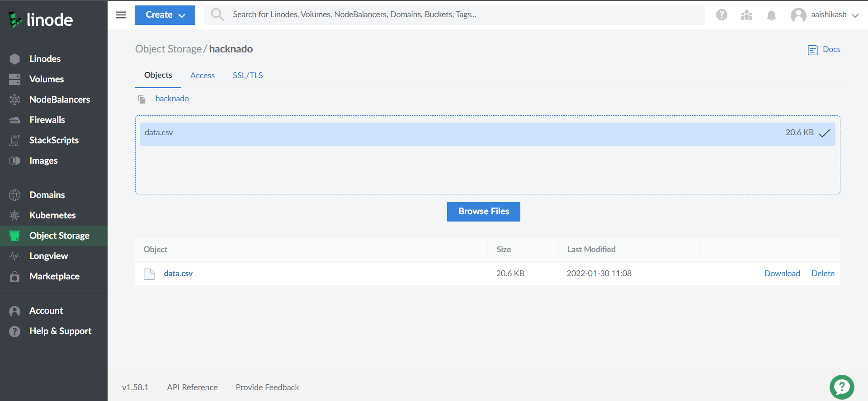
Task: Open the green help chat bubble
Action: click(842, 387)
